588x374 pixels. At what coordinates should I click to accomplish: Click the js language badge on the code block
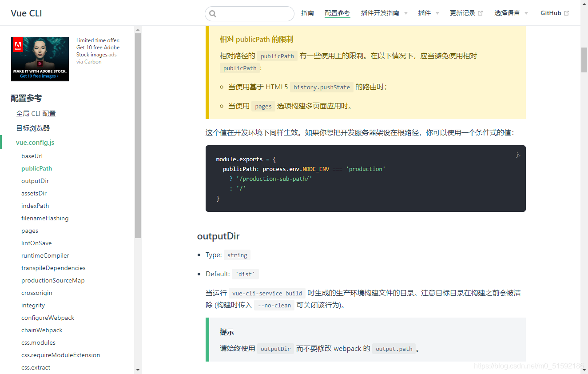tap(518, 155)
